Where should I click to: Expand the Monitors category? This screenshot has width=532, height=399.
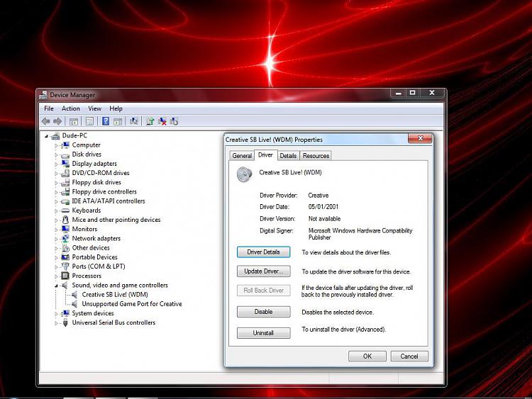[56, 230]
